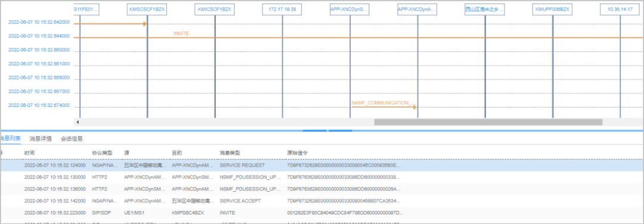Sort by the 协议类型 column header
Image resolution: width=644 pixels, height=224 pixels.
102,153
